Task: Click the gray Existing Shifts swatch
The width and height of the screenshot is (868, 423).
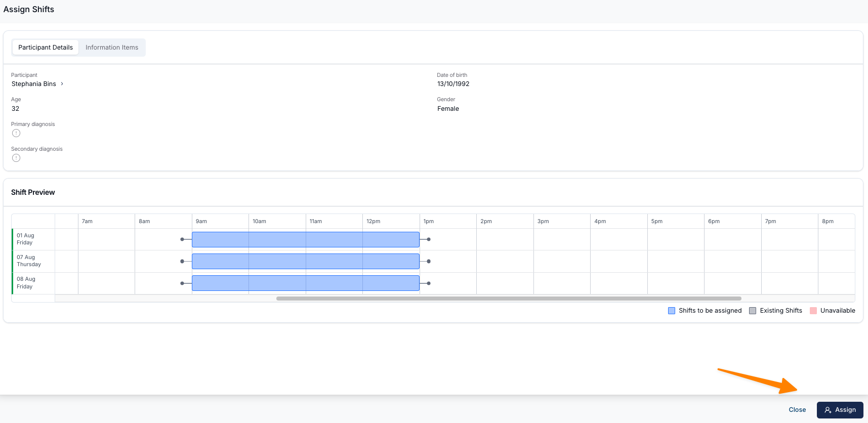Action: coord(753,311)
